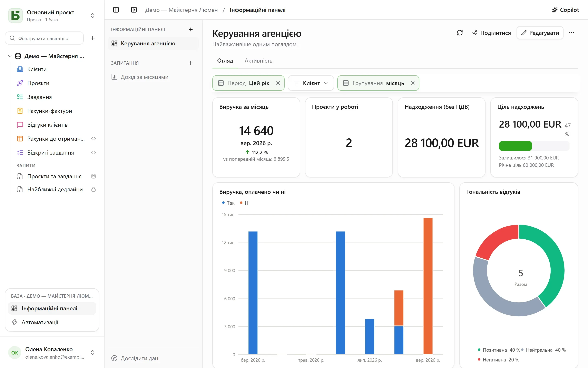Expand Олена Коваленко user menu
588x368 pixels.
[92, 352]
